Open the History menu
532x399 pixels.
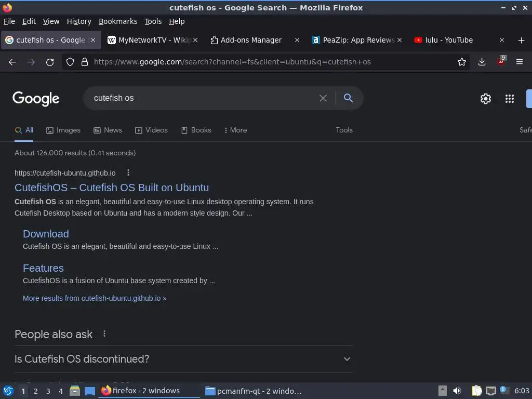[x=79, y=21]
